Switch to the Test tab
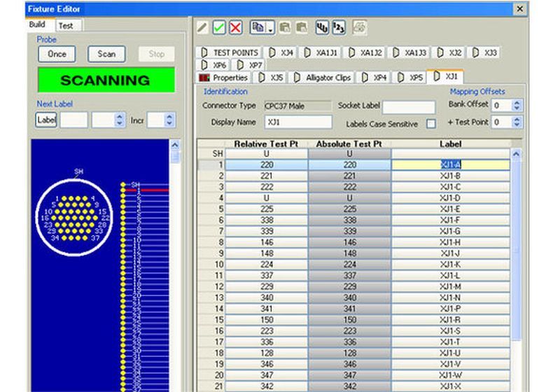 (66, 25)
